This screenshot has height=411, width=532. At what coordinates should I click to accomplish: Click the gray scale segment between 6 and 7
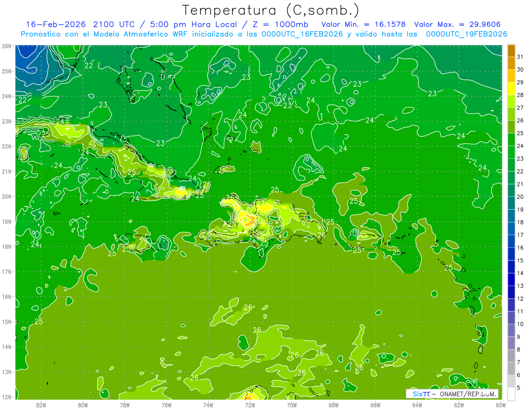click(x=511, y=369)
